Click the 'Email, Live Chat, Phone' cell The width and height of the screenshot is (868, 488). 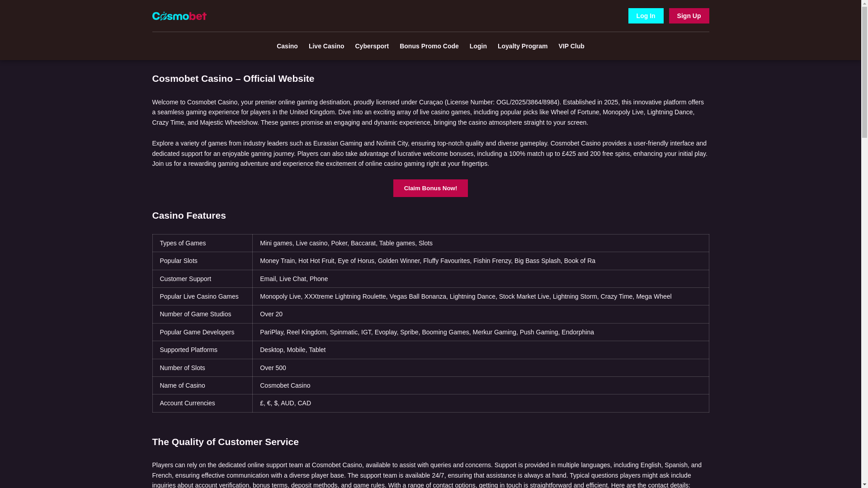coord(481,279)
